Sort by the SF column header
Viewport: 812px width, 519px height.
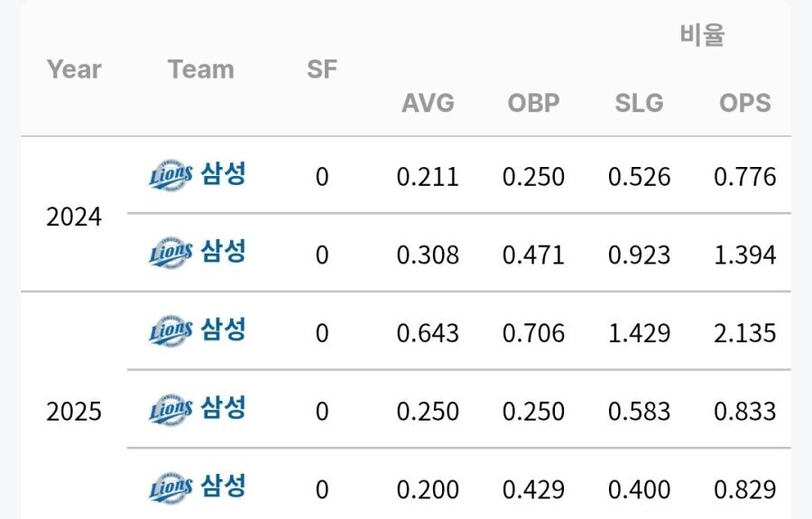pos(322,70)
